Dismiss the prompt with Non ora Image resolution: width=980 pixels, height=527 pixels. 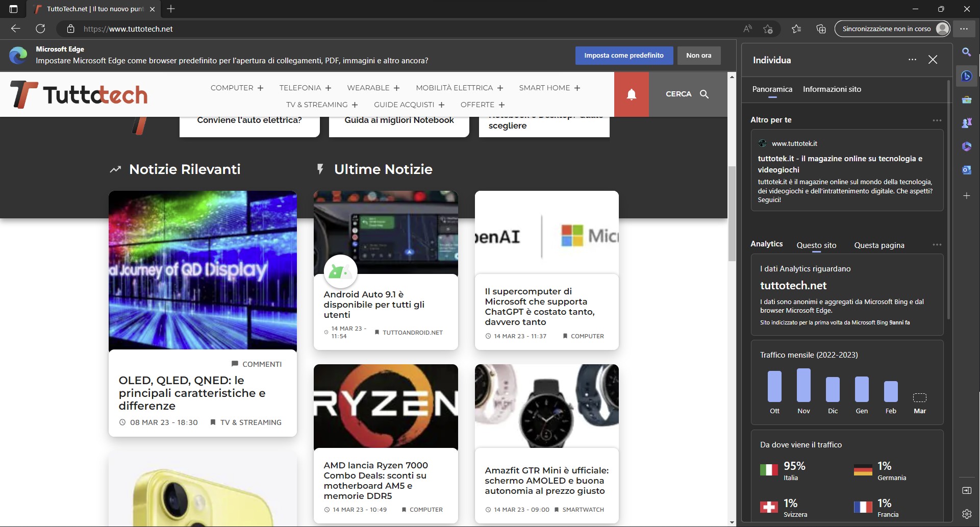[698, 56]
